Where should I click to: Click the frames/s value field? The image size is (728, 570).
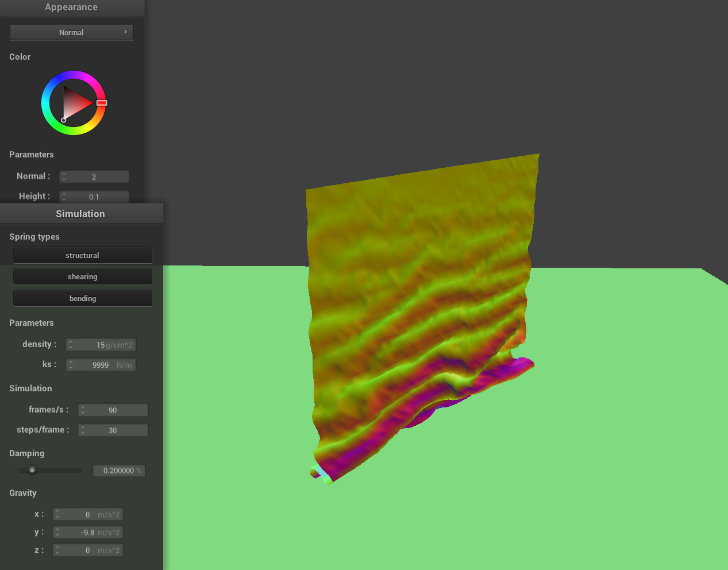(113, 410)
